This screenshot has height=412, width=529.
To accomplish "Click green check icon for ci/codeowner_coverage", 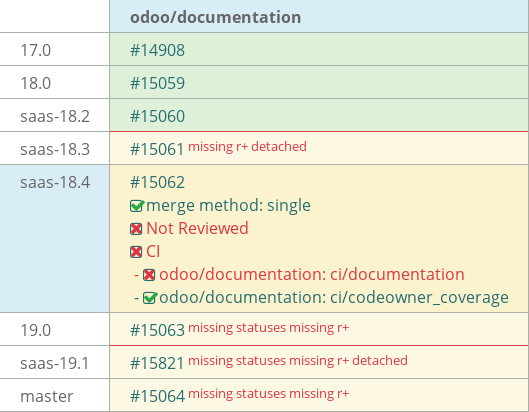I will coord(149,298).
